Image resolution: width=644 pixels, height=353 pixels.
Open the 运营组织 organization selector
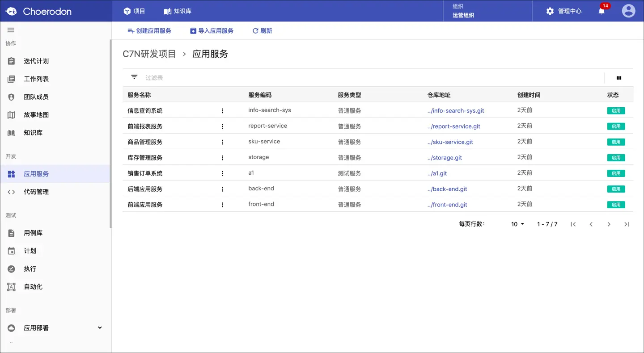[x=487, y=11]
